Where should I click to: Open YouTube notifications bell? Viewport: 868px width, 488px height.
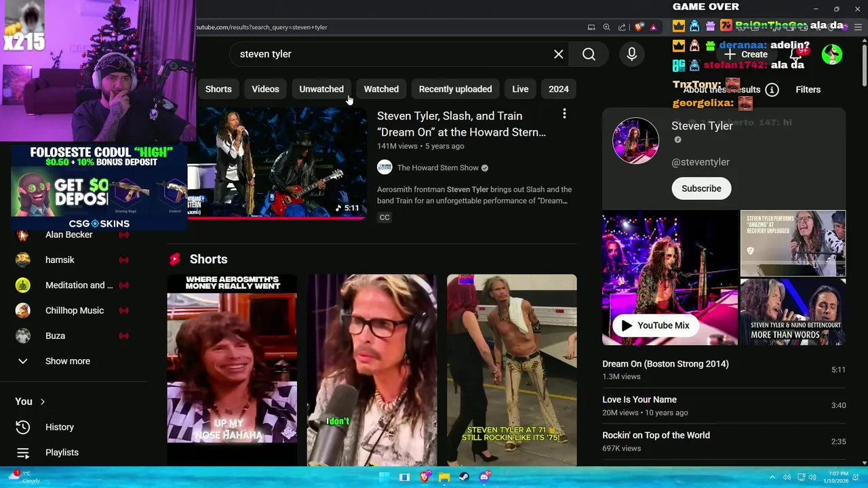coord(797,54)
